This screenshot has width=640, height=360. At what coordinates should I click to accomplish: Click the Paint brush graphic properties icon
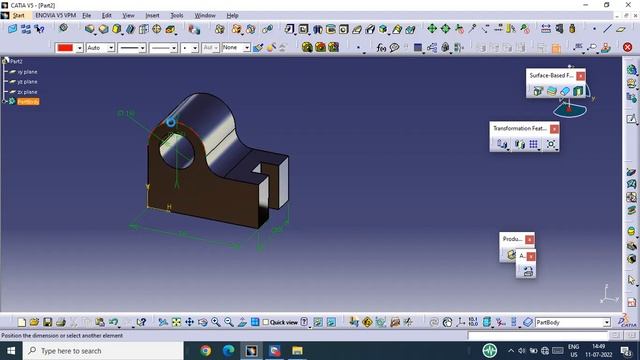pyautogui.click(x=258, y=48)
